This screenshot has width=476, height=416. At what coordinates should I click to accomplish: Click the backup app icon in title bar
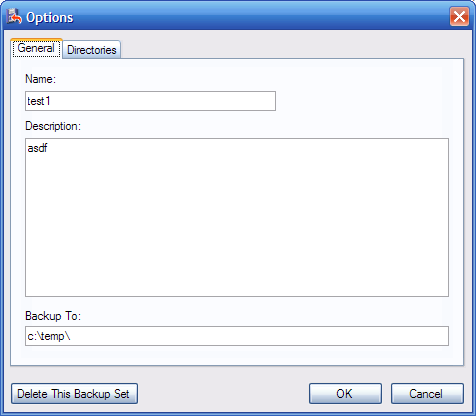point(14,17)
